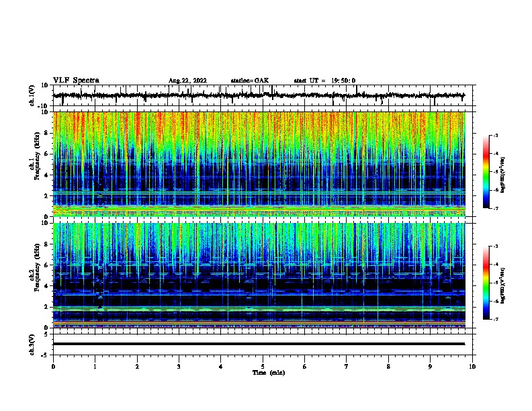
Task: Click the ch.2 "Frequency (kHz)" axis label
Action: (38, 267)
